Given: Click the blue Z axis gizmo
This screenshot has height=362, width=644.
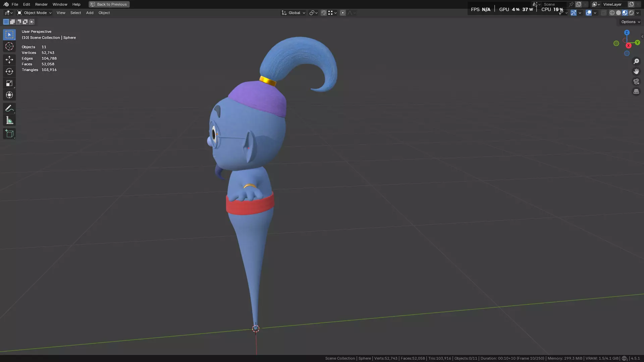Looking at the screenshot, I should 627,33.
